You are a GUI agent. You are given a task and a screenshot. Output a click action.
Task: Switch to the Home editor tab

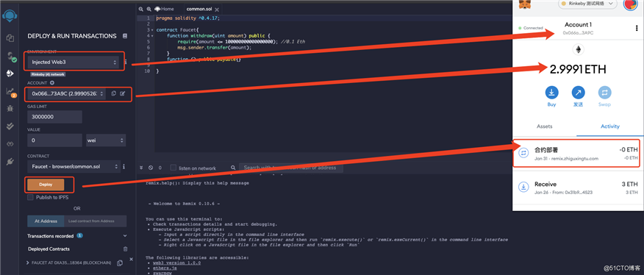[164, 9]
